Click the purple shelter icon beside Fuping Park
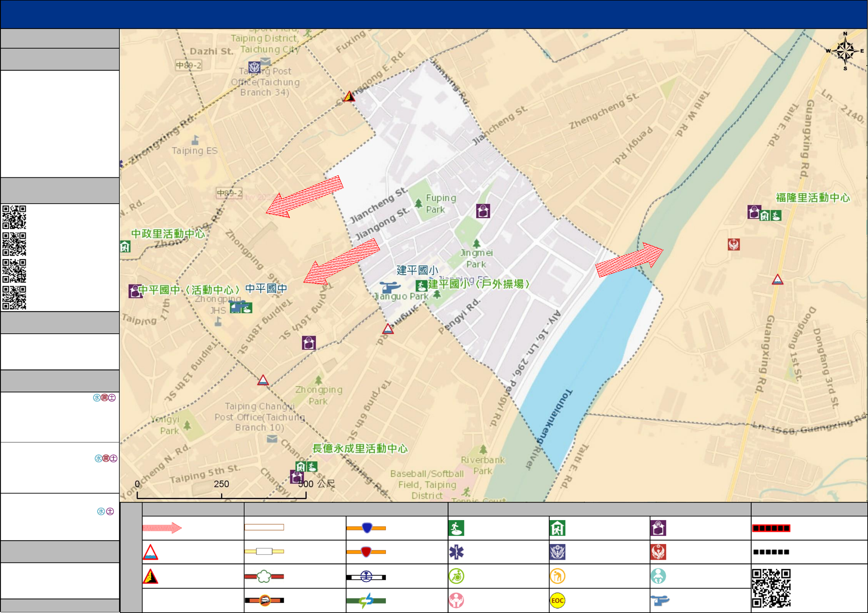The image size is (868, 613). coord(483,211)
